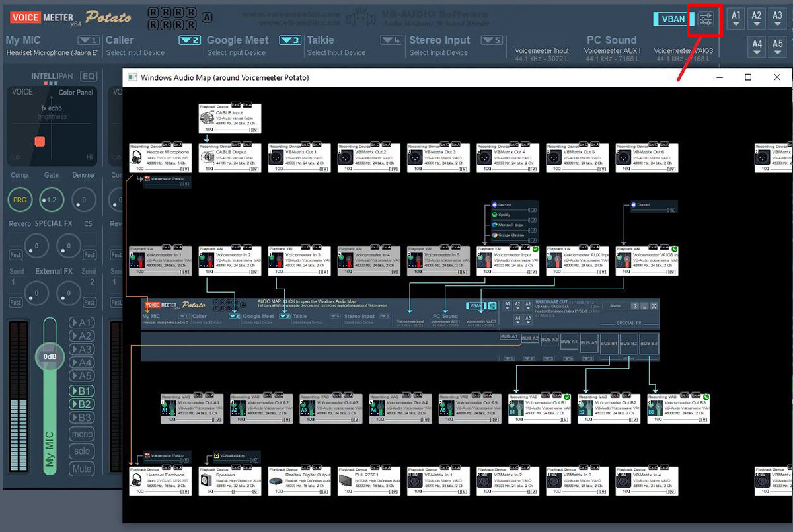Open the A1 hardware output dropdown
Viewport: 793px width, 532px height.
[x=736, y=19]
